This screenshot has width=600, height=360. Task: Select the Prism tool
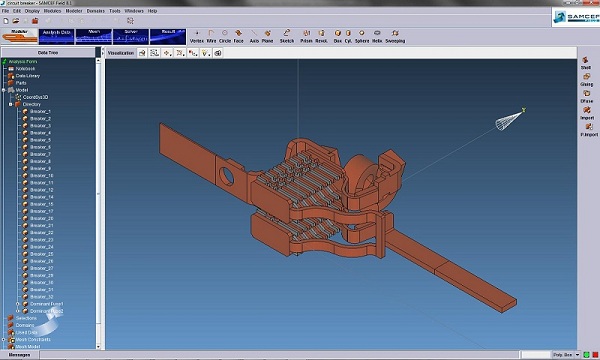(306, 36)
